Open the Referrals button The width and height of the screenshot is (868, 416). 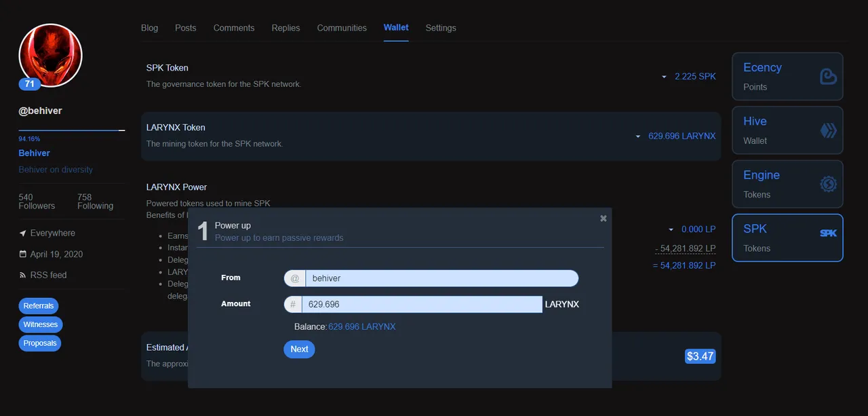click(x=39, y=306)
